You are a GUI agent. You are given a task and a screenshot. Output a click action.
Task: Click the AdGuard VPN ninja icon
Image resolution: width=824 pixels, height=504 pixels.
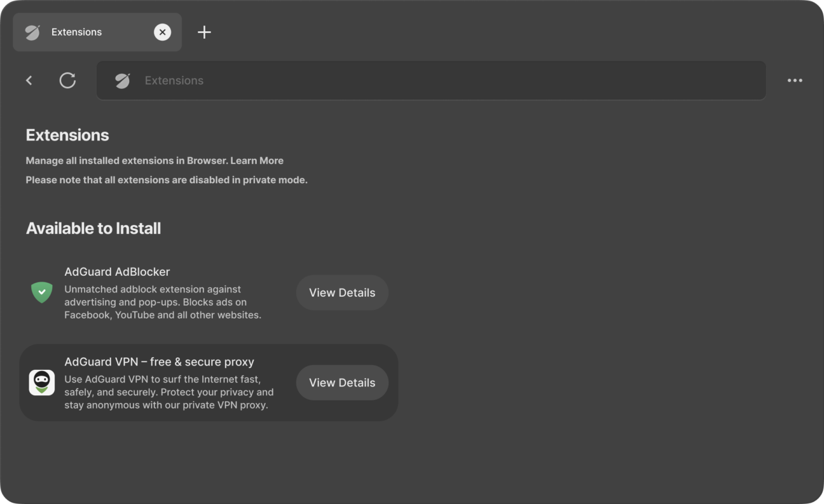[x=41, y=382]
